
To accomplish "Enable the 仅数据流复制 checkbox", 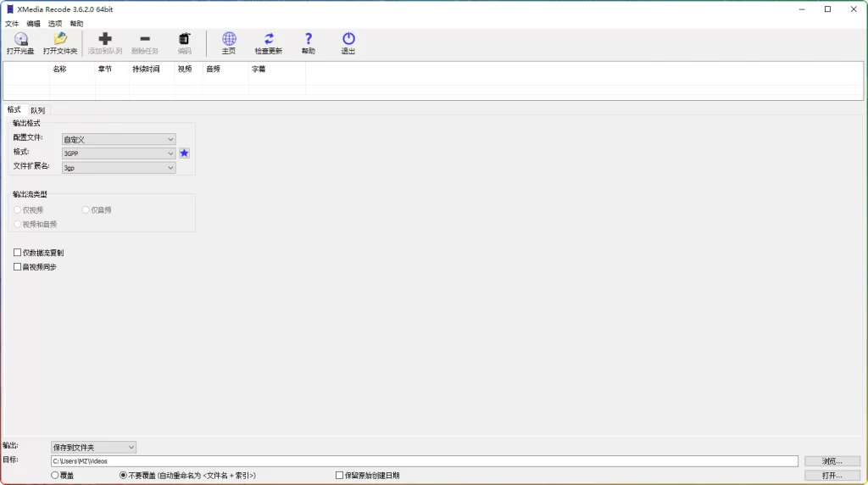I will [x=17, y=253].
